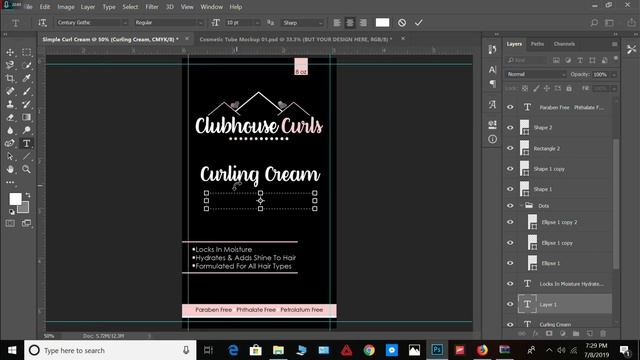Click the Windows search box

point(110,350)
